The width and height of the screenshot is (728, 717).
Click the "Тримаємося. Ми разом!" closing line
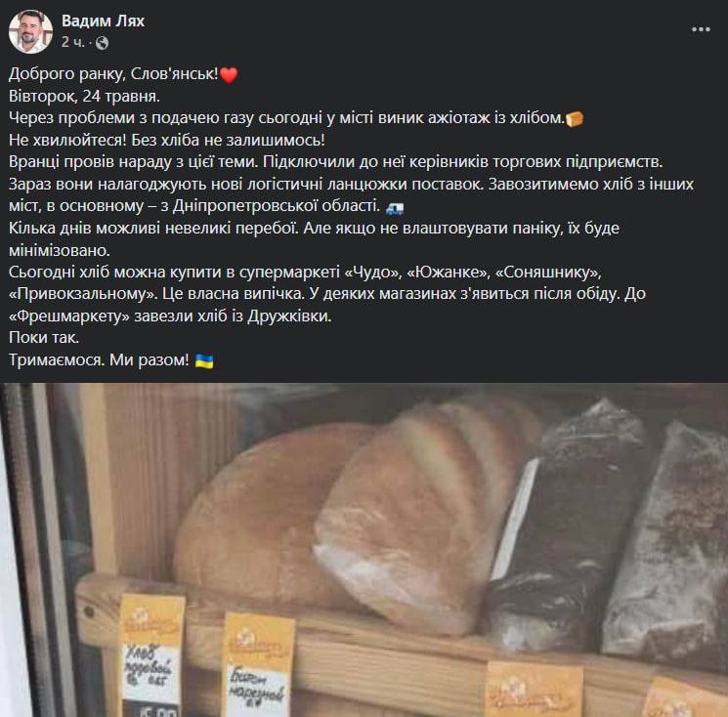[x=99, y=360]
